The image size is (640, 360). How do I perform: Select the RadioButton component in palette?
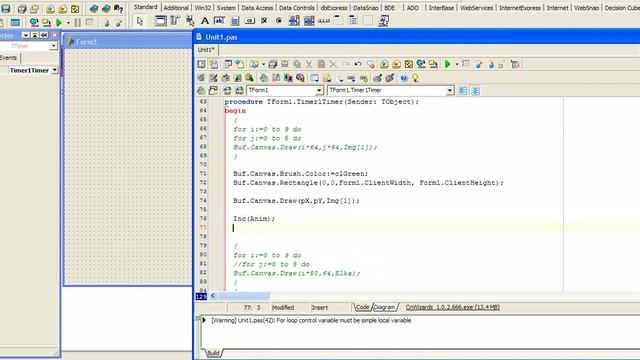coord(279,21)
